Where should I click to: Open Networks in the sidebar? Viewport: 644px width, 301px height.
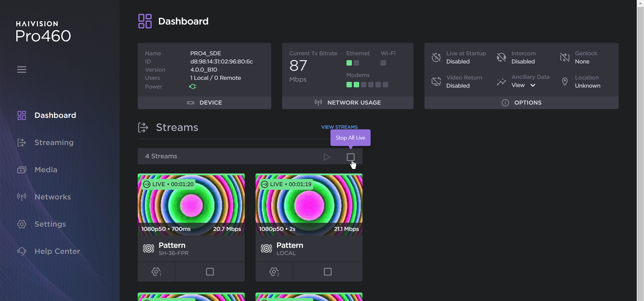[53, 197]
